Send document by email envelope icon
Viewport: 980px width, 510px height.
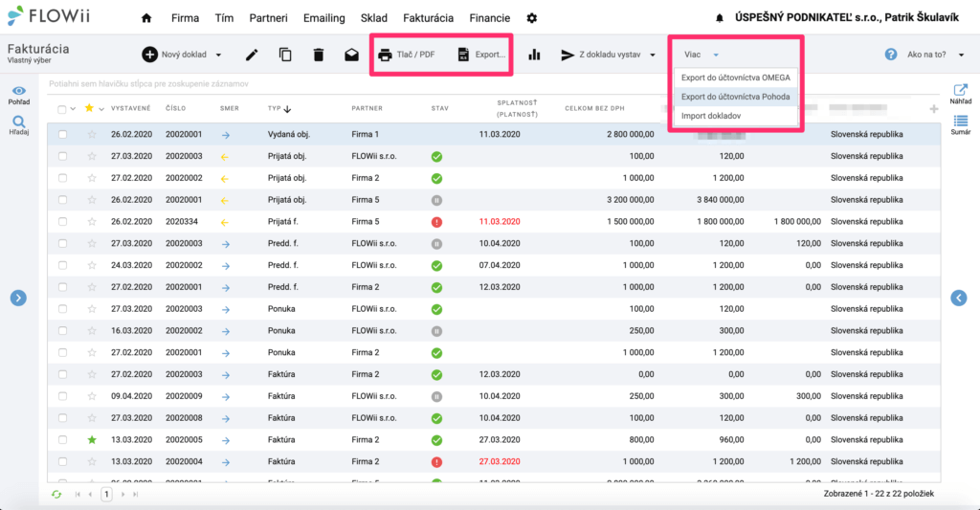(x=352, y=55)
